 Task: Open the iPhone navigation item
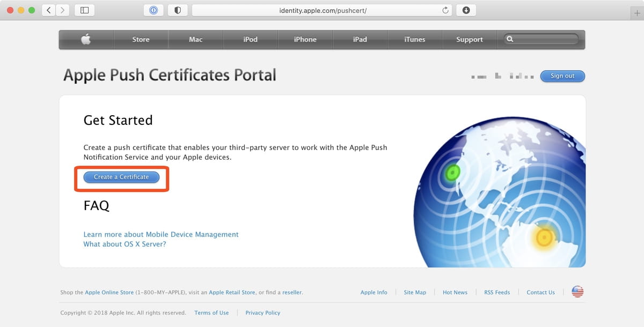tap(305, 39)
